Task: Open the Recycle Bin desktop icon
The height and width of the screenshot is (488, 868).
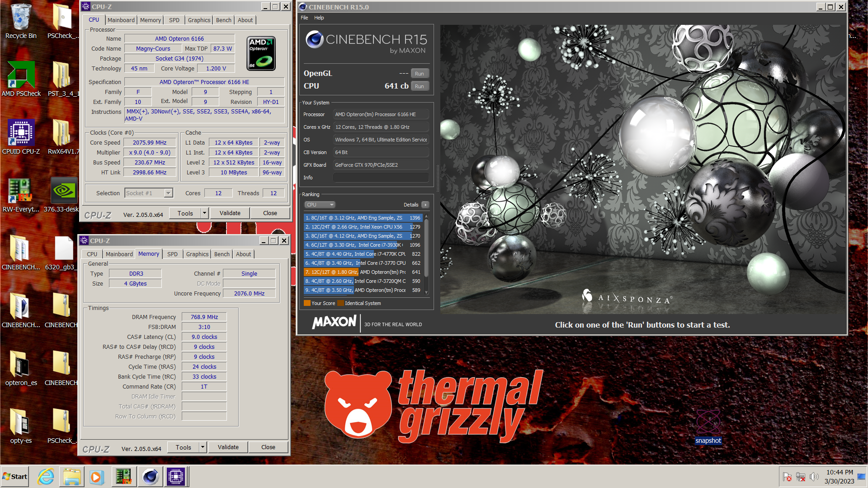Action: pyautogui.click(x=21, y=20)
